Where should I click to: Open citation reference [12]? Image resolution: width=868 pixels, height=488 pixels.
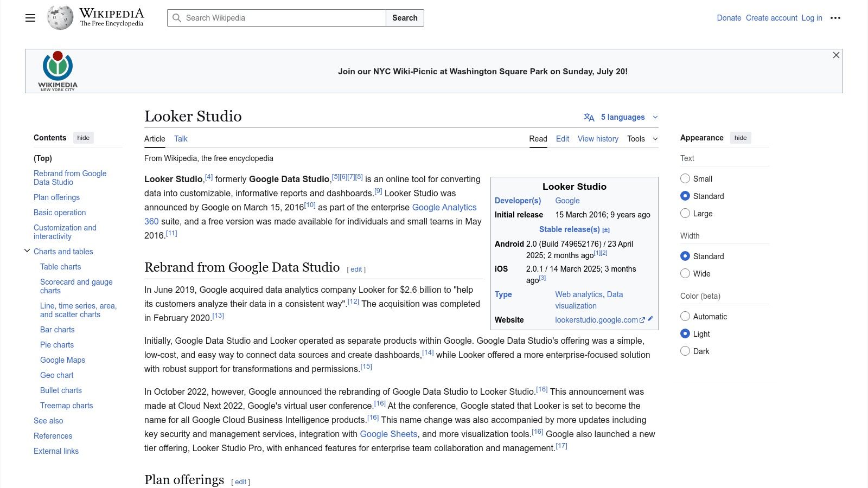coord(353,301)
